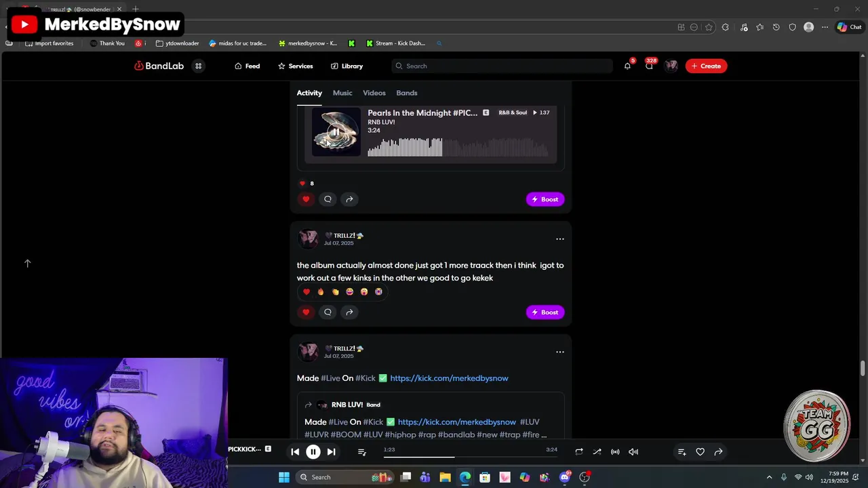Viewport: 868px width, 488px height.
Task: Open the Services menu
Action: pos(295,66)
